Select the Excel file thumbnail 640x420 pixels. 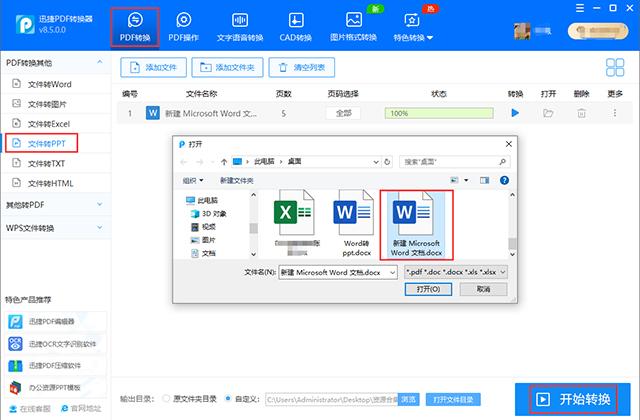pyautogui.click(x=297, y=223)
